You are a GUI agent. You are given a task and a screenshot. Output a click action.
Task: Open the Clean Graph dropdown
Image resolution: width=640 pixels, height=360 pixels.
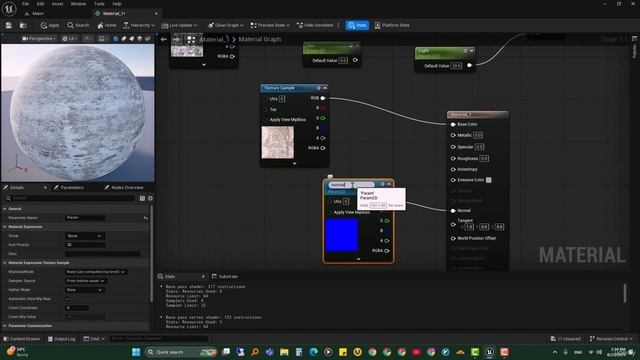coord(225,25)
